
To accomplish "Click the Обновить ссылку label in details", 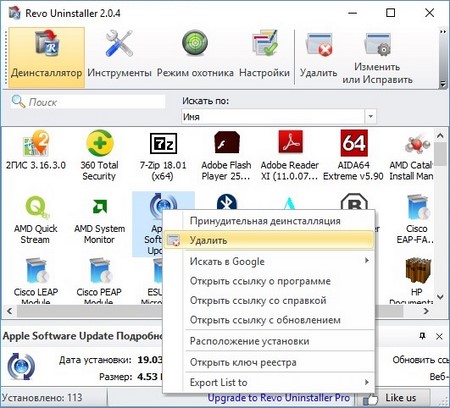I will click(x=421, y=360).
